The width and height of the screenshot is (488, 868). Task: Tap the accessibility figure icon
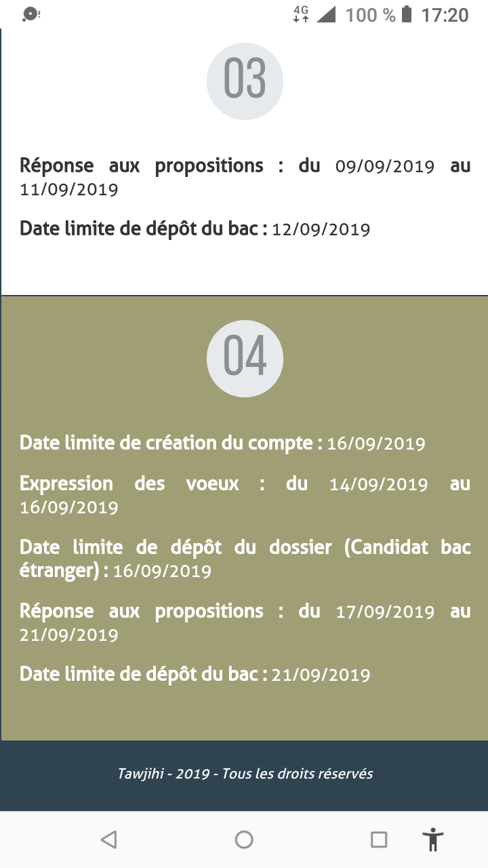coord(433,840)
